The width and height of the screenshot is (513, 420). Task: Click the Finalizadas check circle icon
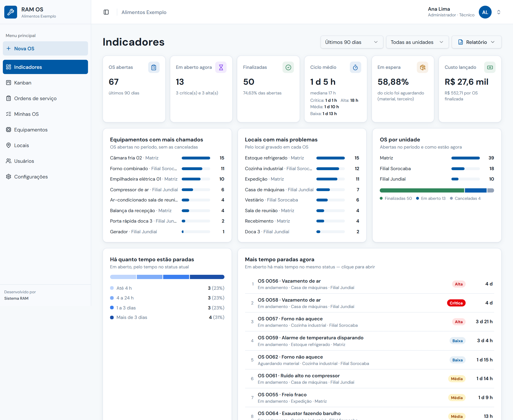click(288, 67)
